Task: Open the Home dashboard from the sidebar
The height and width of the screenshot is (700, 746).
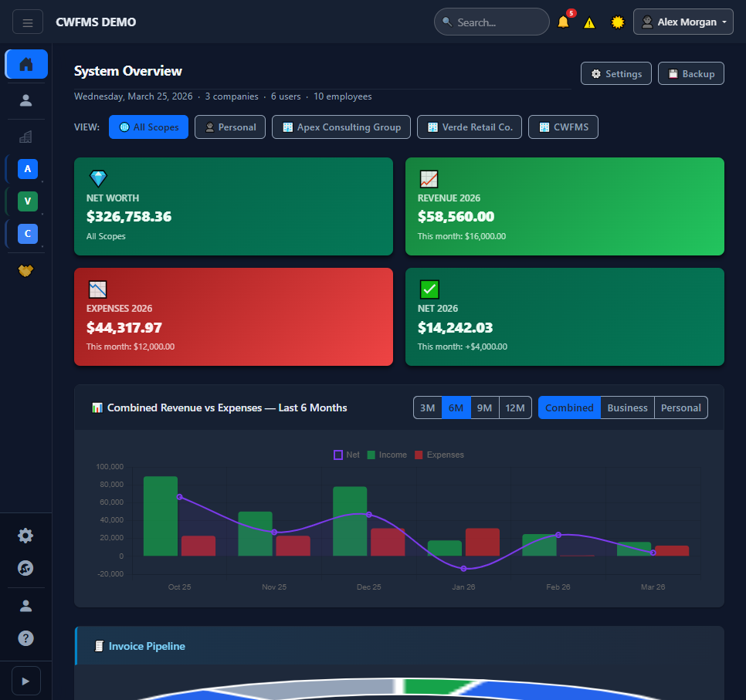Action: pyautogui.click(x=25, y=64)
